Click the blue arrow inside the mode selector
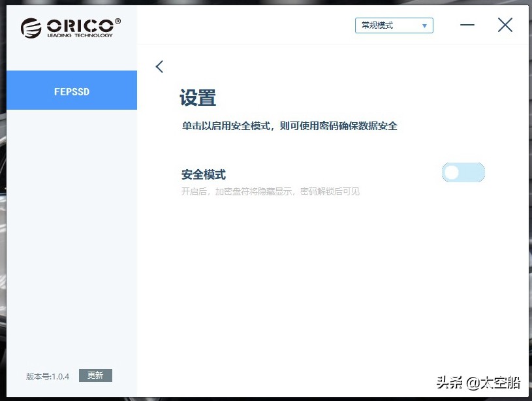The image size is (532, 401). coord(426,25)
